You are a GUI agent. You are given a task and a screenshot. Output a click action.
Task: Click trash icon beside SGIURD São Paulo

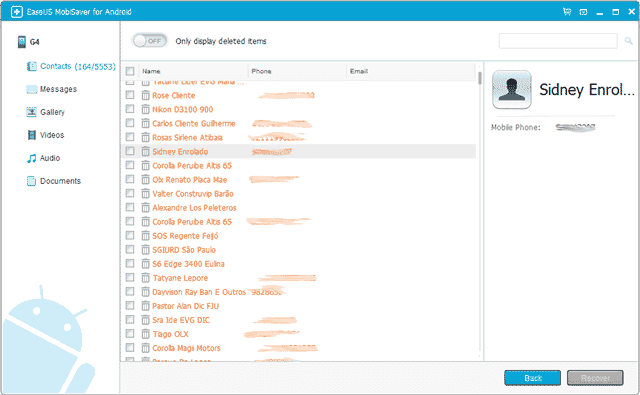145,250
